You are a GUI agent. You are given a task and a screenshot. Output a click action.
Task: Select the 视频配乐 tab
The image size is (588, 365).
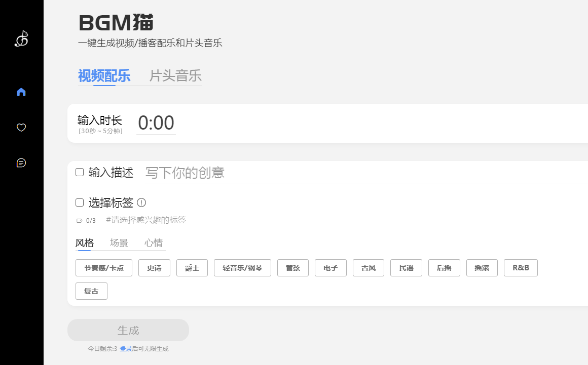(104, 76)
